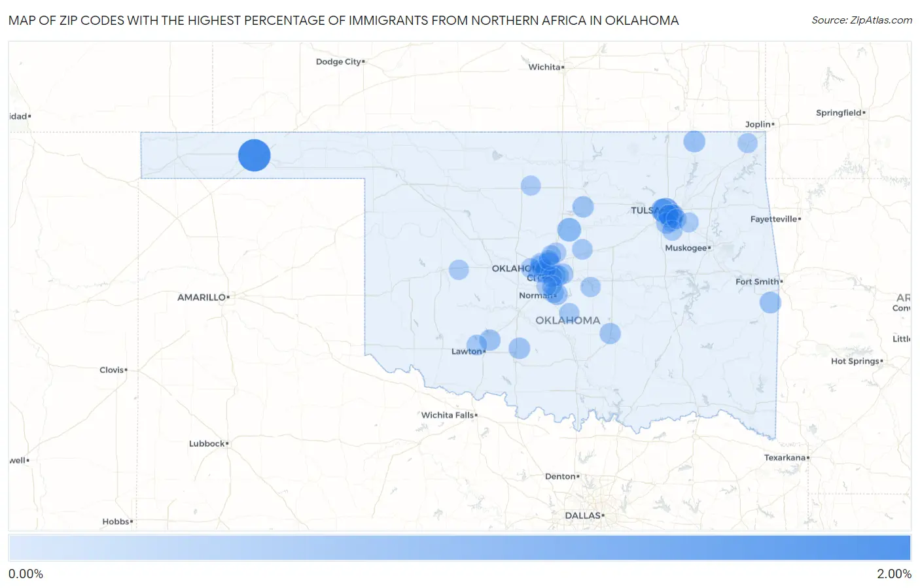Image resolution: width=920 pixels, height=588 pixels.
Task: Click the Lawton city label
Action: tap(467, 351)
